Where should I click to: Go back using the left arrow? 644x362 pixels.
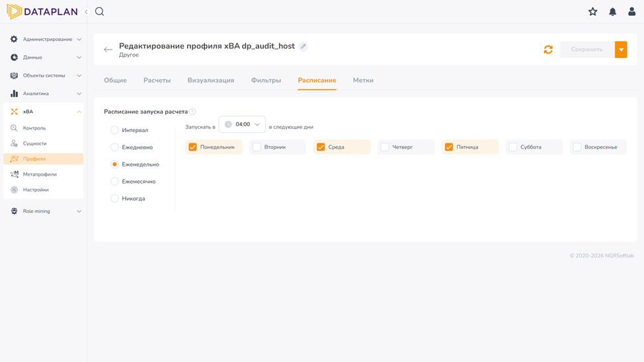108,50
